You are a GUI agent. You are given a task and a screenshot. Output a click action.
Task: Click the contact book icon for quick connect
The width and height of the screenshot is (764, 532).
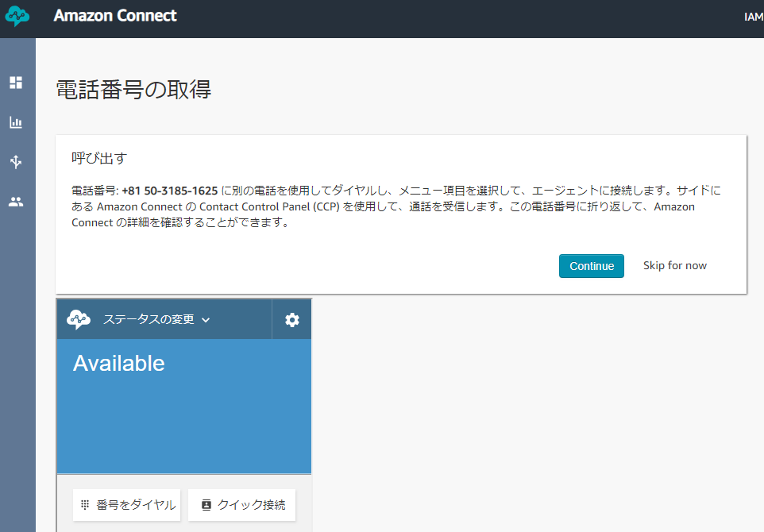pyautogui.click(x=206, y=505)
